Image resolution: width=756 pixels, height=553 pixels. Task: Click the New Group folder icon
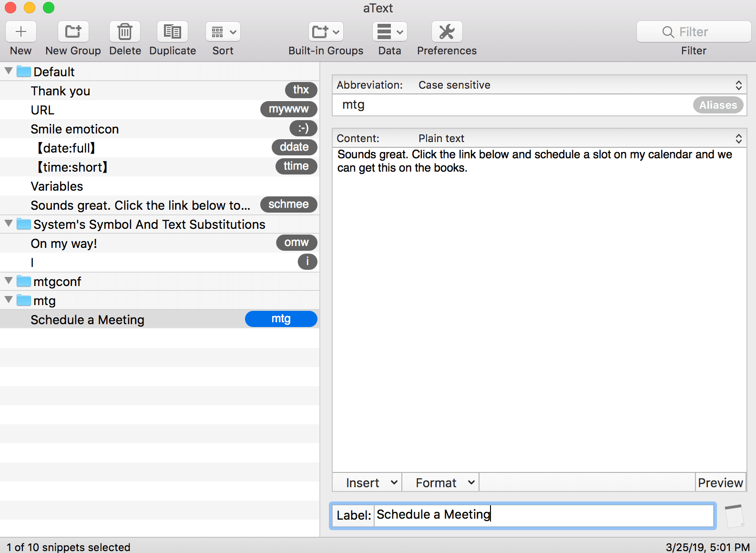pyautogui.click(x=73, y=32)
